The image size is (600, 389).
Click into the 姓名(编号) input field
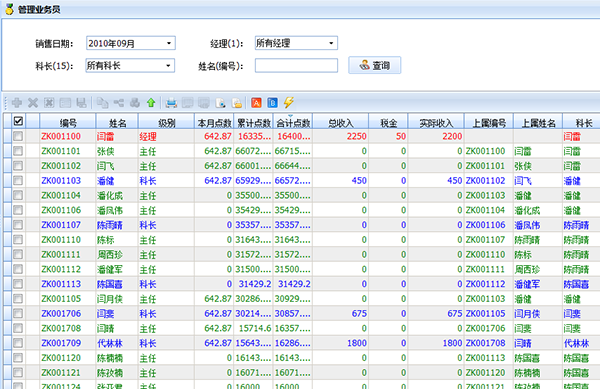(296, 65)
